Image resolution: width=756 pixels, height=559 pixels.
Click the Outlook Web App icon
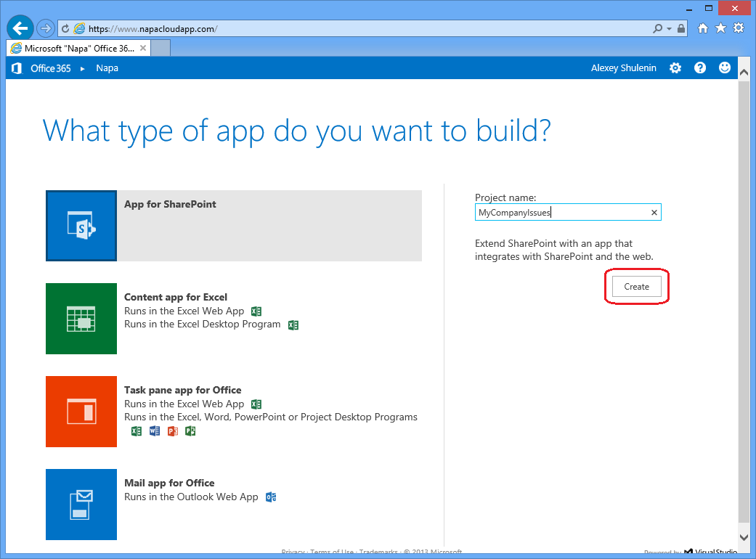[270, 497]
